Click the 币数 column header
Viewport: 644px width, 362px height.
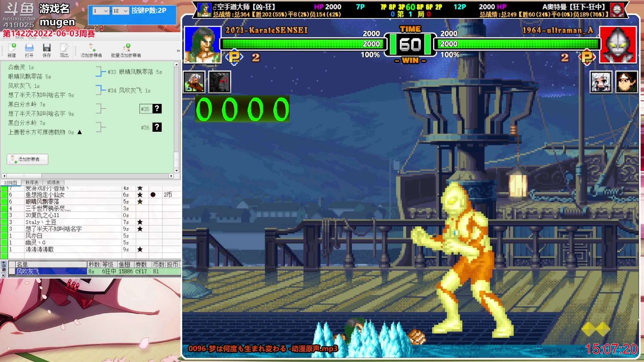(x=159, y=264)
